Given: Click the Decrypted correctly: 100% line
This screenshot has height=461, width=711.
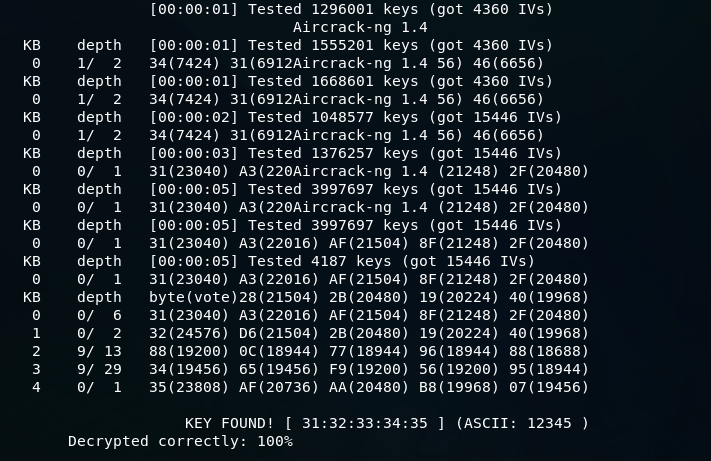Looking at the screenshot, I should pos(180,442).
